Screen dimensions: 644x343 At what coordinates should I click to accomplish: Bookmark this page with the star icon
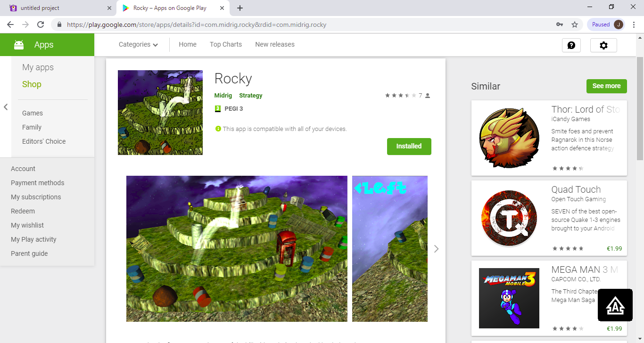[x=575, y=24]
